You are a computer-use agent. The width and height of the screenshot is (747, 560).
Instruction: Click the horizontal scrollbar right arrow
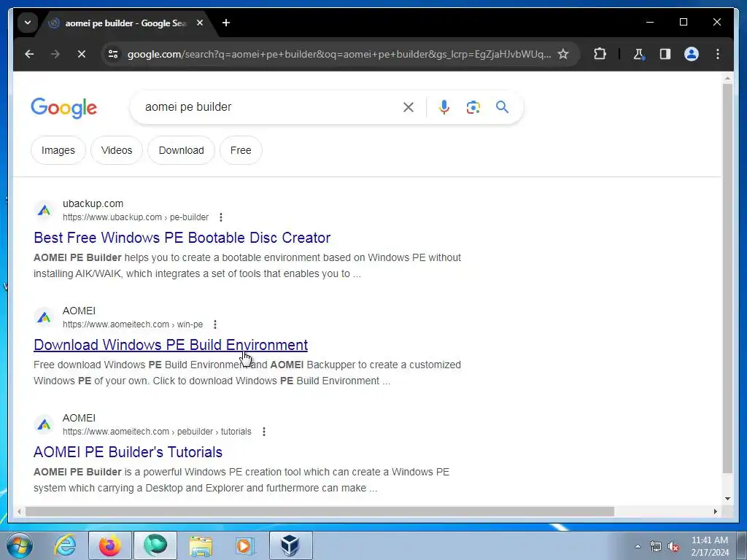click(715, 511)
